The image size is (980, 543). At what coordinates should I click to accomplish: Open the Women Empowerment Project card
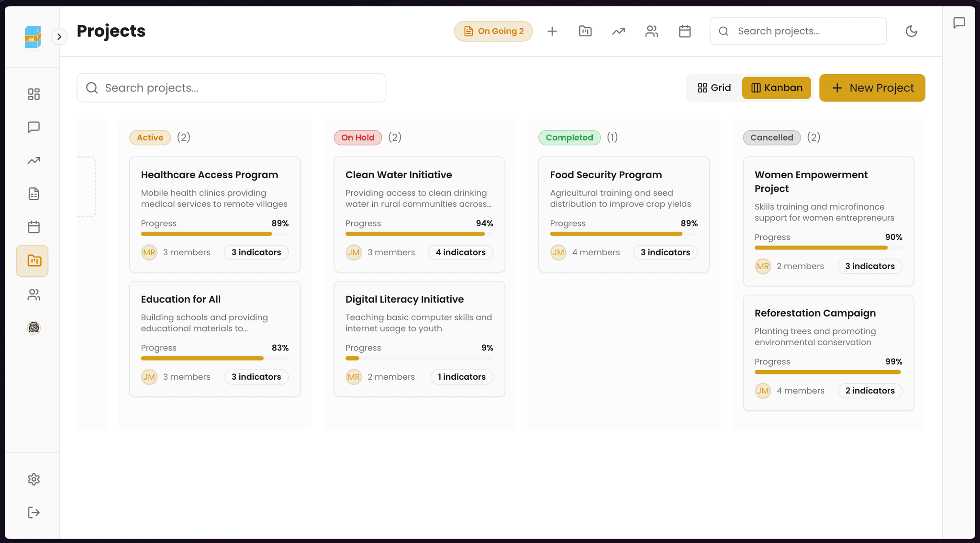click(x=828, y=221)
